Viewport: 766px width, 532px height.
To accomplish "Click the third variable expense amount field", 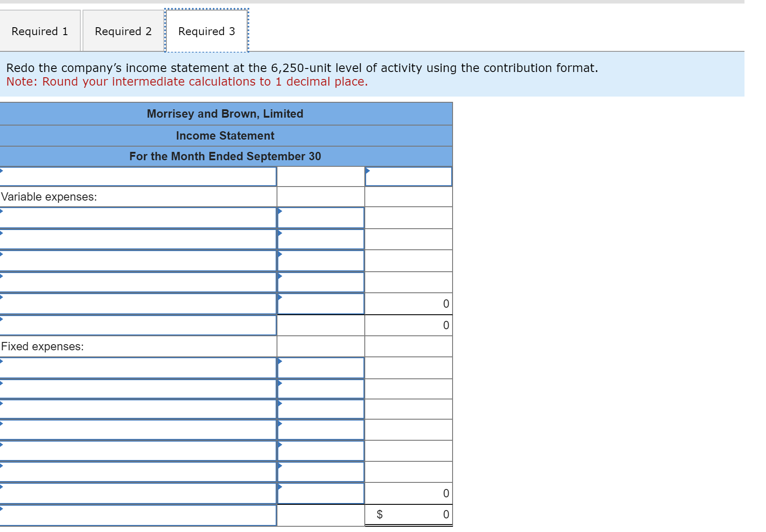I will pyautogui.click(x=321, y=261).
